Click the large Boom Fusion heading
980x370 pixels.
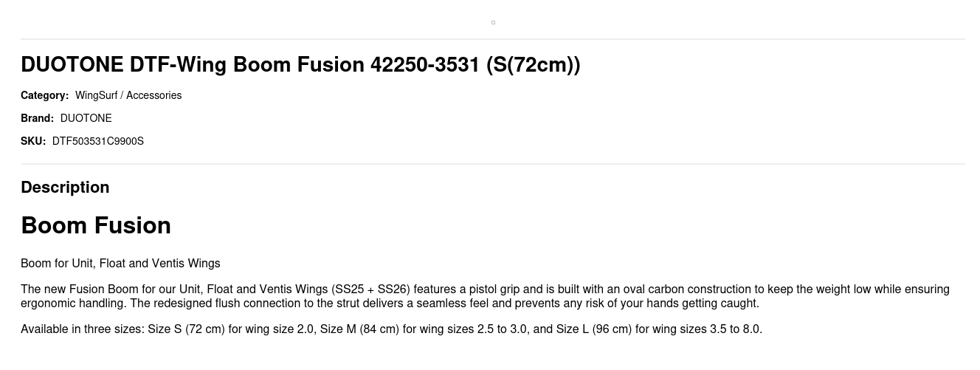coord(96,225)
